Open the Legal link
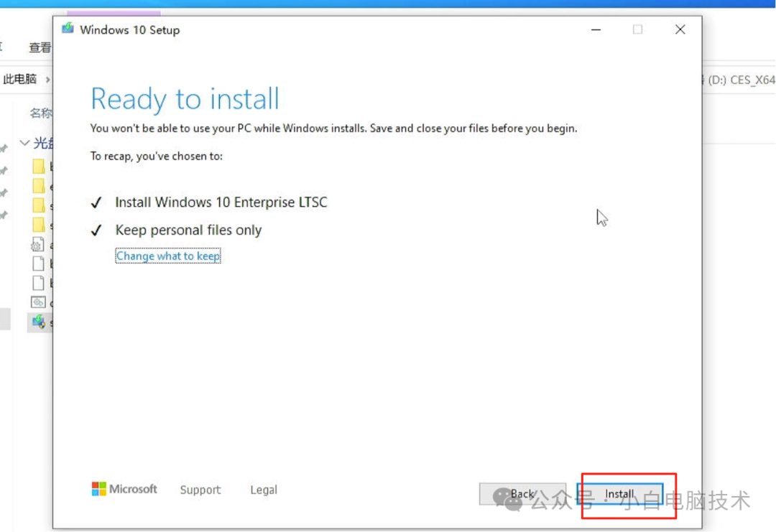The image size is (776, 532). (x=264, y=490)
